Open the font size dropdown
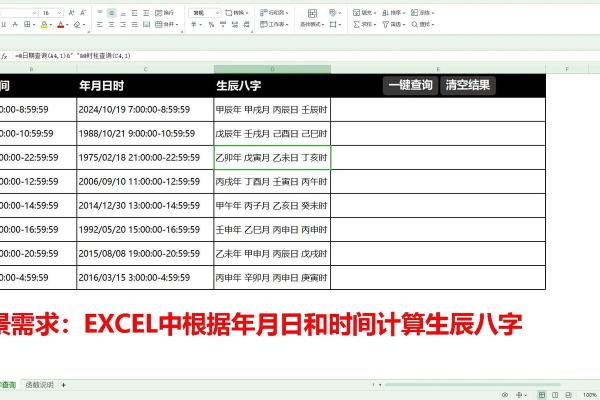Image resolution: width=600 pixels, height=400 pixels. point(60,13)
